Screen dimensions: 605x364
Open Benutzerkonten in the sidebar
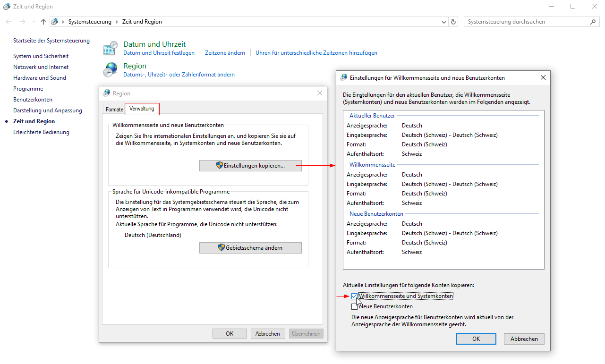pos(33,100)
